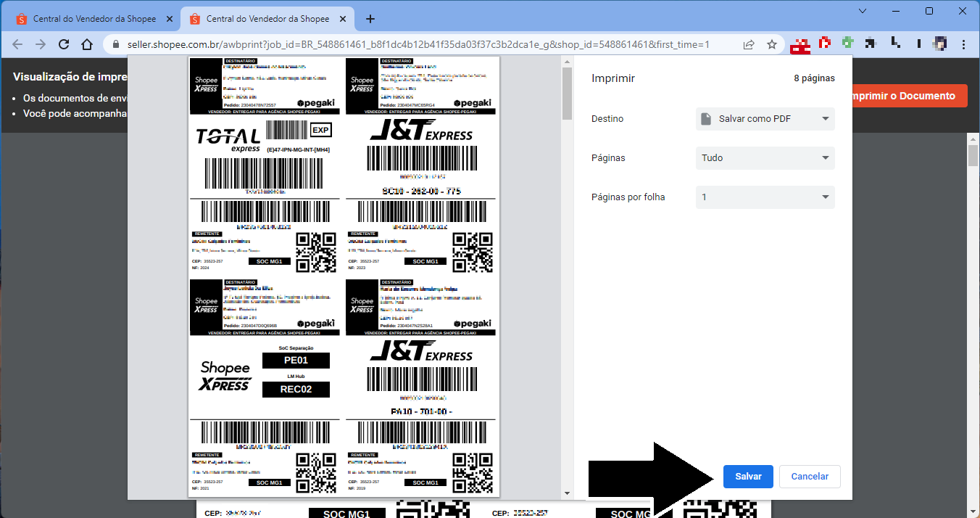The height and width of the screenshot is (518, 980).
Task: Click the share page icon in address bar
Action: [x=749, y=45]
